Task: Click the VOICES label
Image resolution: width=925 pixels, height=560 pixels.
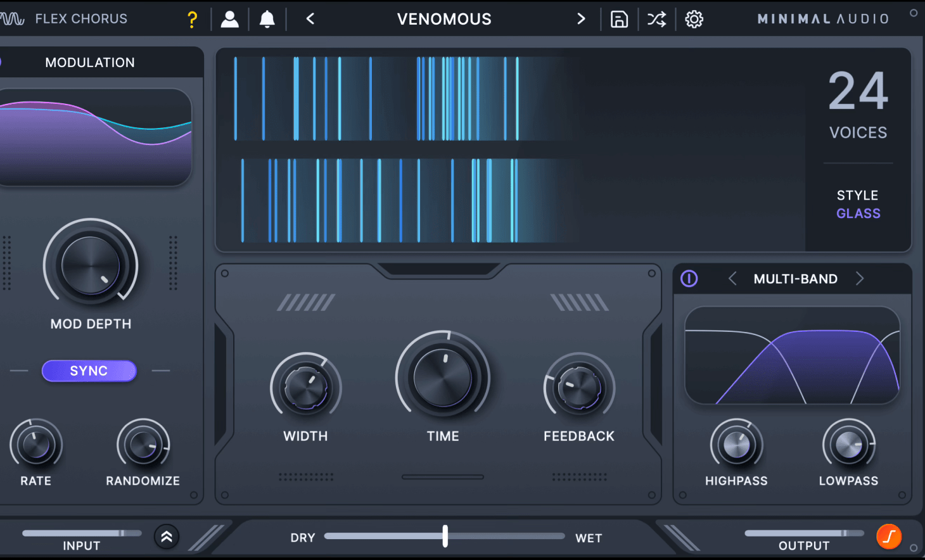Action: click(x=858, y=132)
